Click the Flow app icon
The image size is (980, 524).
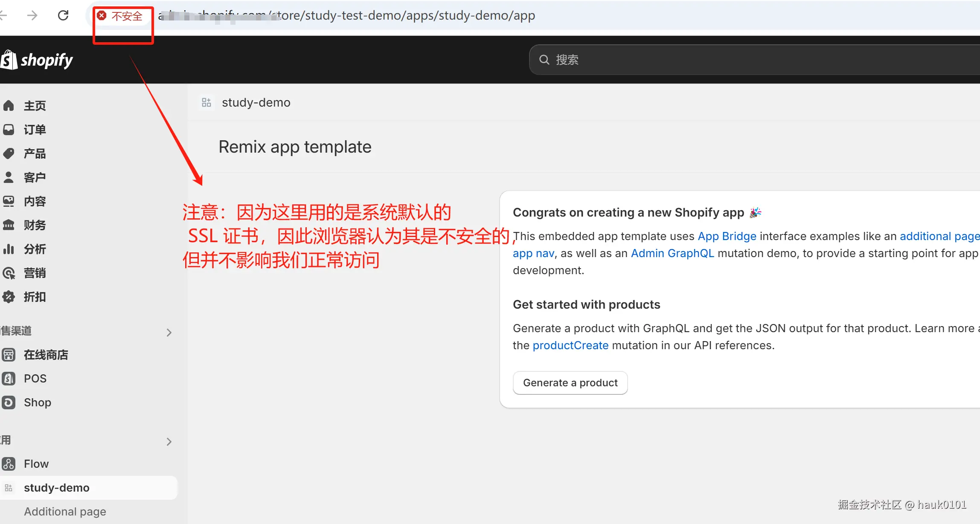(x=9, y=464)
